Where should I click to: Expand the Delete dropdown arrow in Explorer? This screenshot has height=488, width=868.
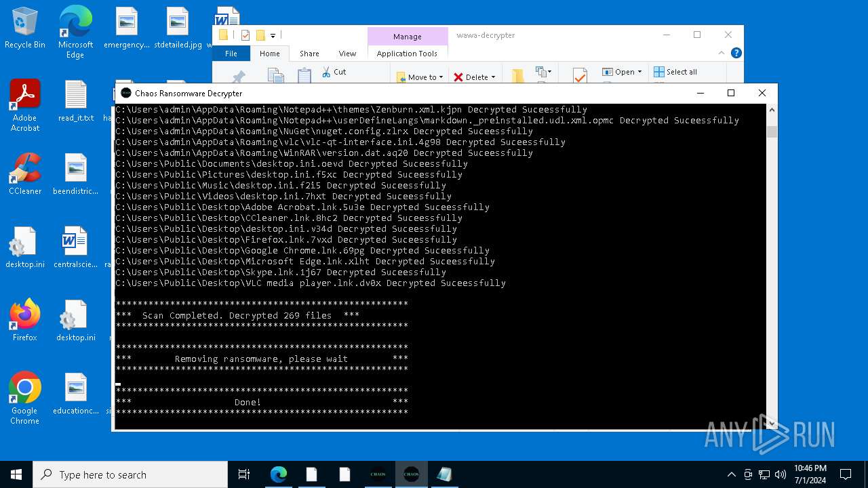493,77
